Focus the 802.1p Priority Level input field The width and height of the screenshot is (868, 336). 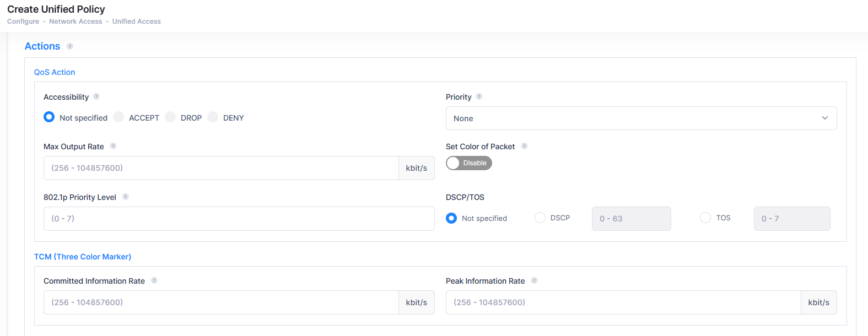click(x=239, y=219)
